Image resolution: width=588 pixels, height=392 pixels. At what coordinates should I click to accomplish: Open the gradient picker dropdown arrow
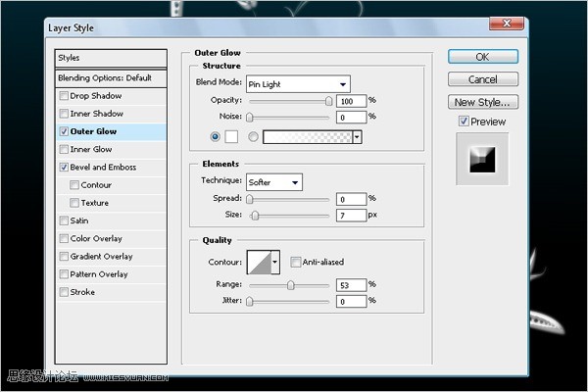[x=357, y=137]
